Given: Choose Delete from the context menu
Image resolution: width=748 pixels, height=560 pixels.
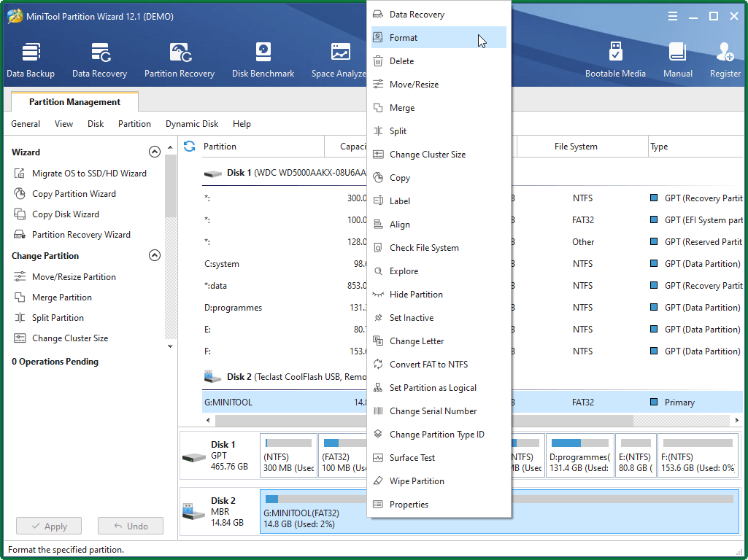Looking at the screenshot, I should click(x=439, y=61).
